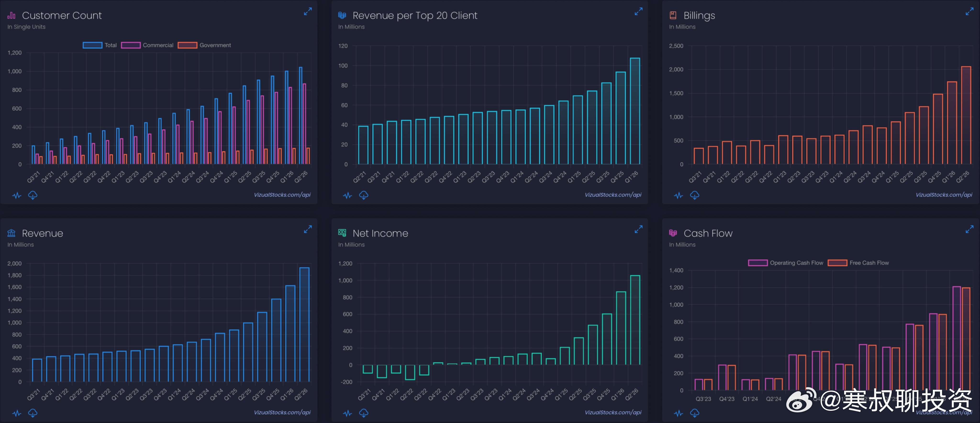Open VizualStocks.com/api link under Customer Count

pyautogui.click(x=282, y=194)
